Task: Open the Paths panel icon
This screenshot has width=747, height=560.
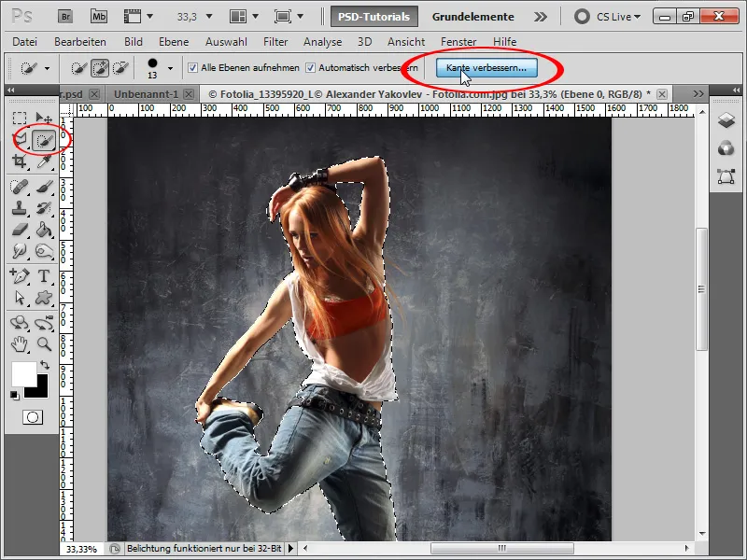Action: tap(726, 176)
